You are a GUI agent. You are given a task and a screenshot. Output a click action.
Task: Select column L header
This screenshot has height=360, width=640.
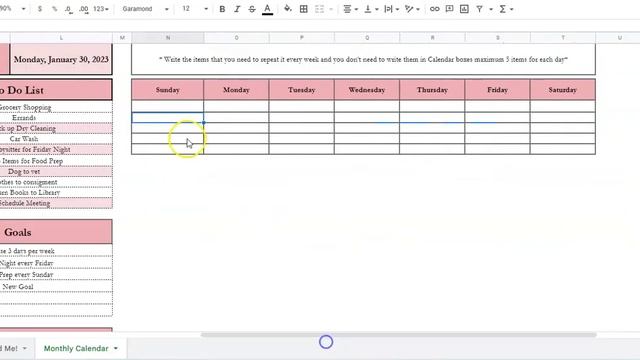pyautogui.click(x=61, y=38)
